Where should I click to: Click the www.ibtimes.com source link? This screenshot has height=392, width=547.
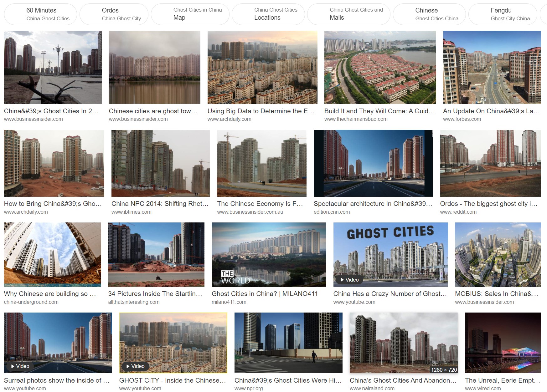131,212
